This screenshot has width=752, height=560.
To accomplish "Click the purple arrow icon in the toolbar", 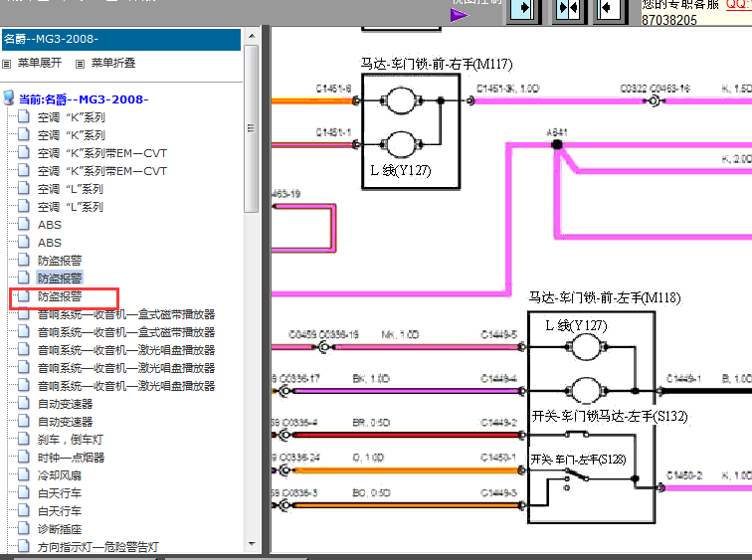I will [x=460, y=14].
